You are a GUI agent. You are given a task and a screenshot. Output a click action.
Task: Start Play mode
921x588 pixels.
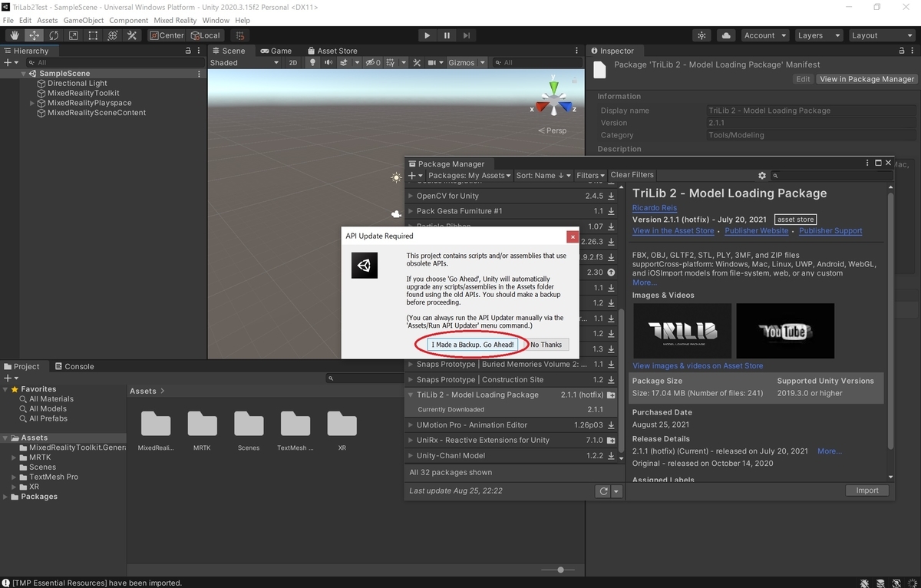[x=427, y=35]
